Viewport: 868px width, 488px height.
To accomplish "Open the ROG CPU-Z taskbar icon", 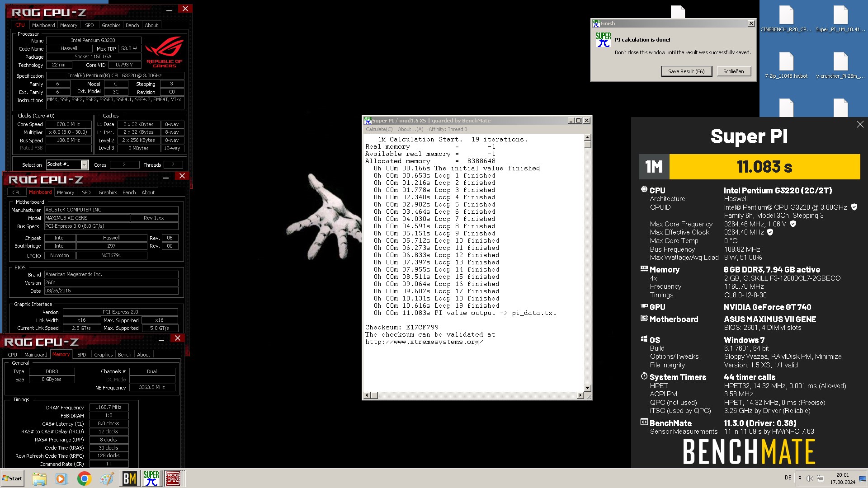I will [173, 479].
